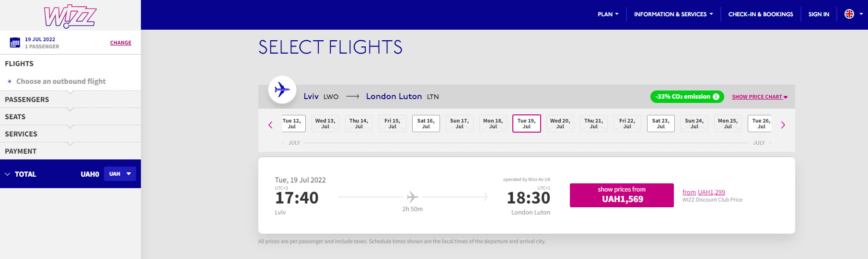Click the from UAH1,299 discount club link
Image resolution: width=868 pixels, height=259 pixels.
[704, 192]
